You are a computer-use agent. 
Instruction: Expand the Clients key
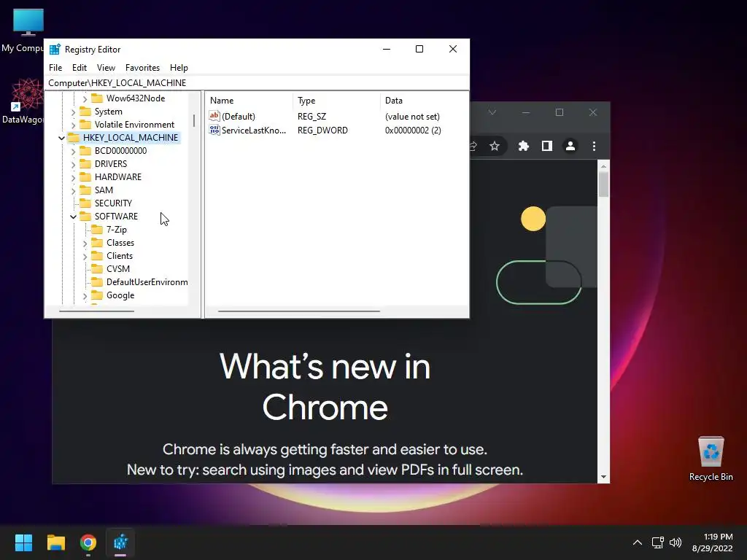(85, 256)
